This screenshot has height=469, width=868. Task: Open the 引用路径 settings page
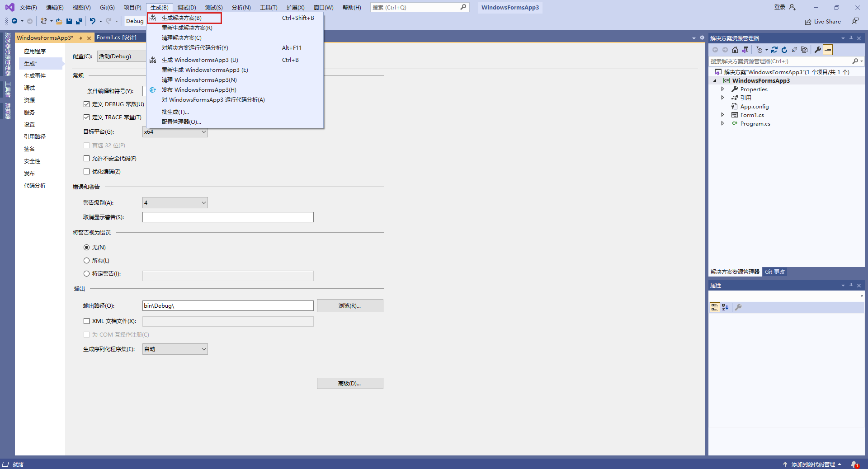(35, 137)
